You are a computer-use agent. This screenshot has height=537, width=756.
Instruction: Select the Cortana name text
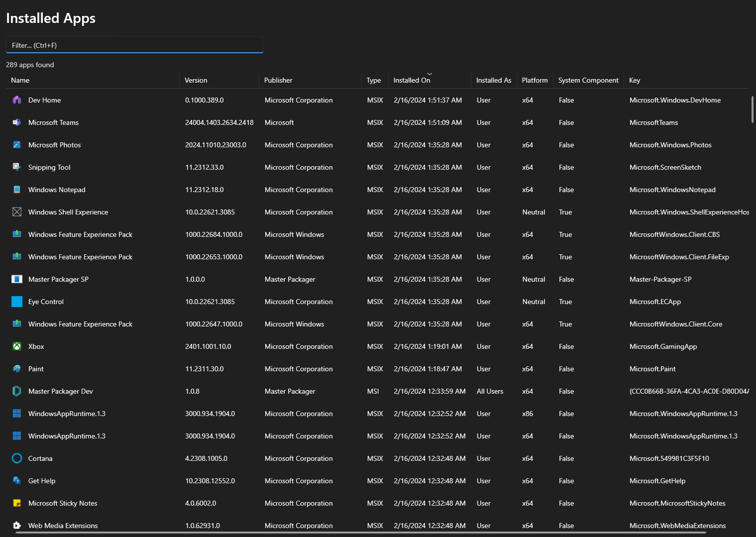(x=40, y=458)
